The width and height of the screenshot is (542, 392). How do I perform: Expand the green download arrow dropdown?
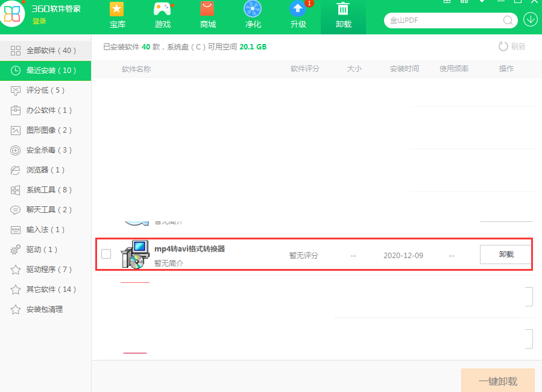point(530,20)
